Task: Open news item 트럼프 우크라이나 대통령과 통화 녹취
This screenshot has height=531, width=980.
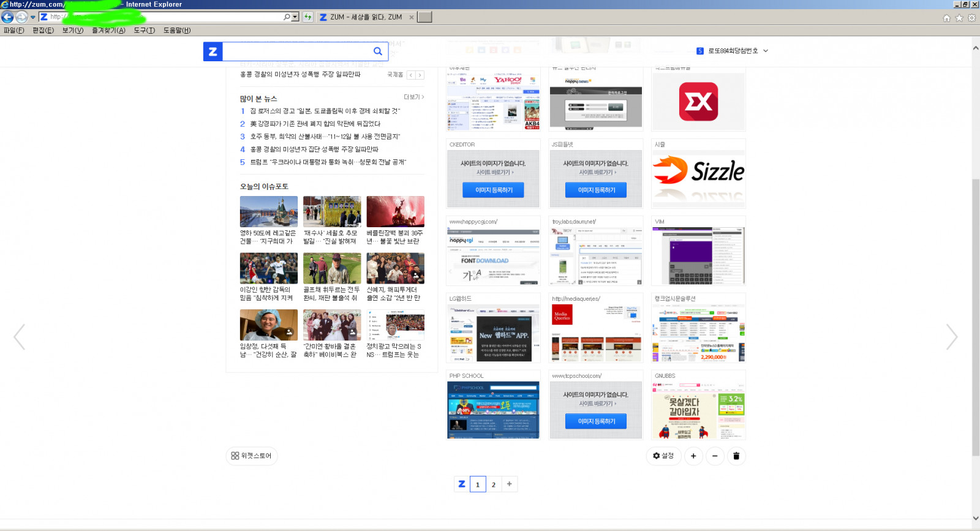Action: (328, 162)
